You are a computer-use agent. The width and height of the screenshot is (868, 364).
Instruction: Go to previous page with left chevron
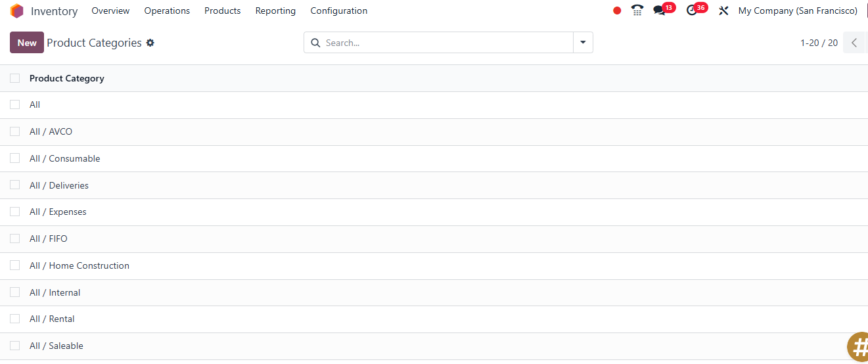854,43
